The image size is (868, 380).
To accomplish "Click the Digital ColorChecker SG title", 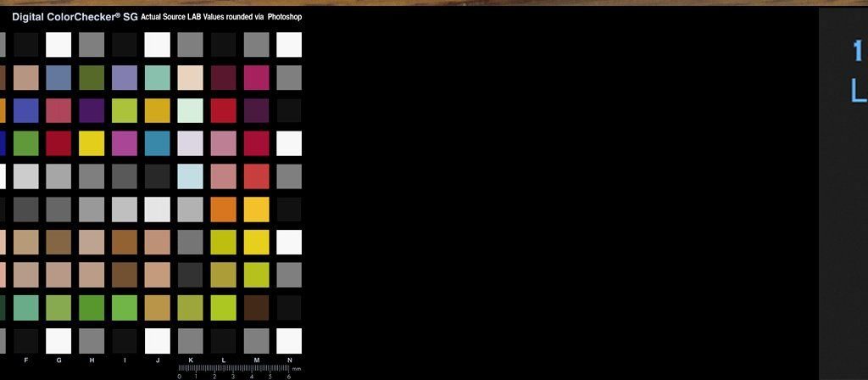I will [x=75, y=16].
